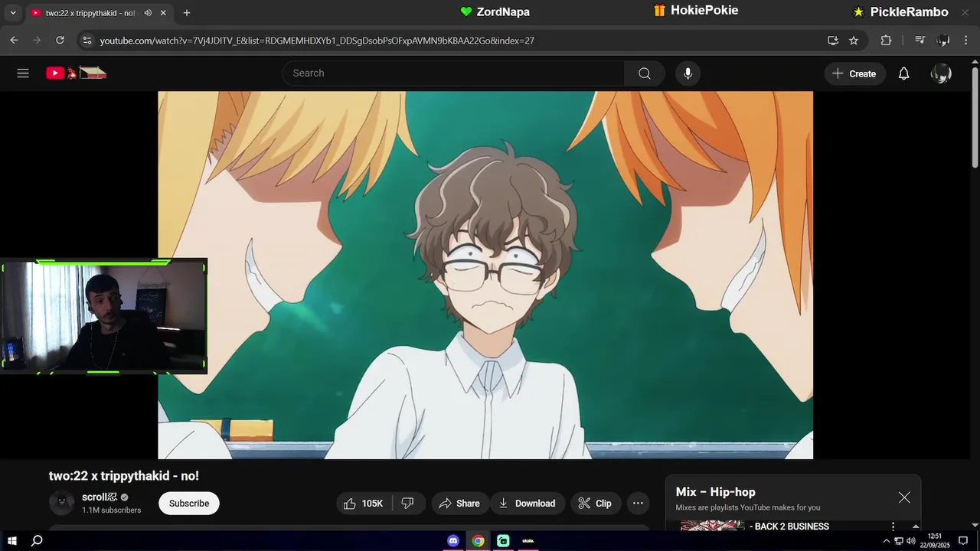Close the two:22 x trippythakid tab
The width and height of the screenshot is (980, 551).
[163, 13]
